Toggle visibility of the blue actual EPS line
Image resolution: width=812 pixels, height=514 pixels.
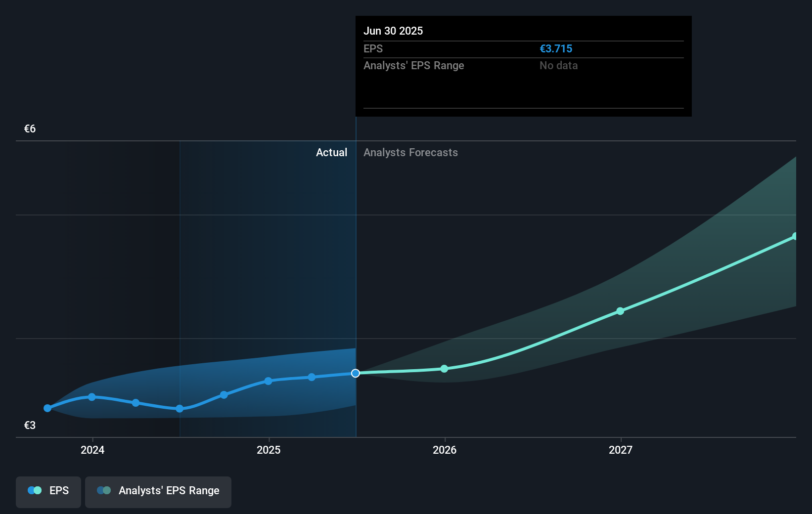pyautogui.click(x=48, y=491)
